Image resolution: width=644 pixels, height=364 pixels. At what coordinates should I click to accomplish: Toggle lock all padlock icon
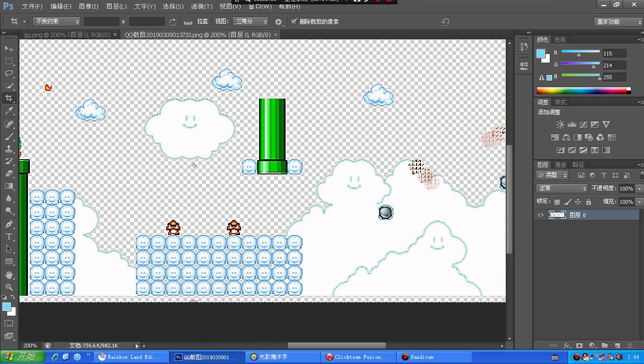588,202
